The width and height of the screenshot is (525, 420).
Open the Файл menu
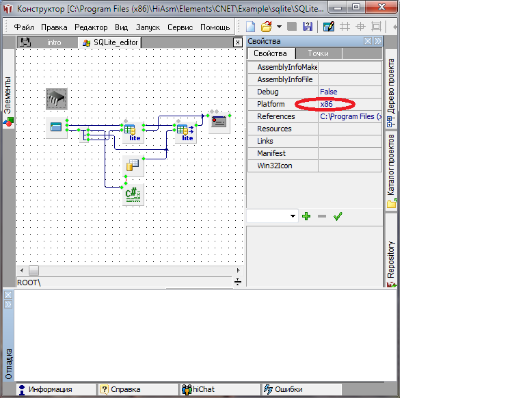[24, 27]
